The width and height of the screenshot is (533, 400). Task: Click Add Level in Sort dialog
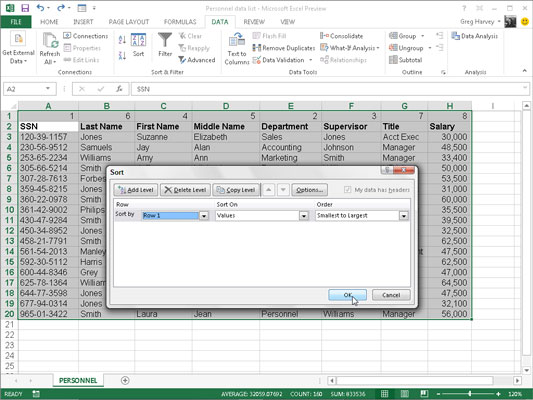tap(136, 190)
